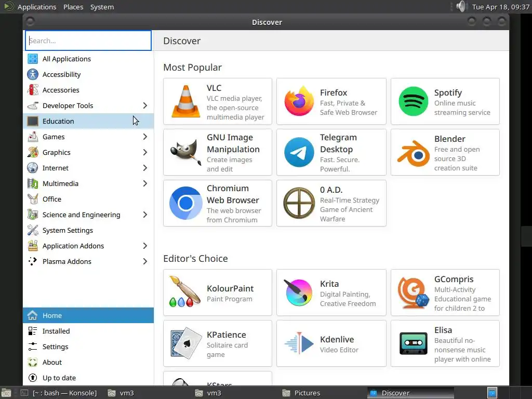
Task: Open the GIMP mascot icon
Action: [x=185, y=152]
